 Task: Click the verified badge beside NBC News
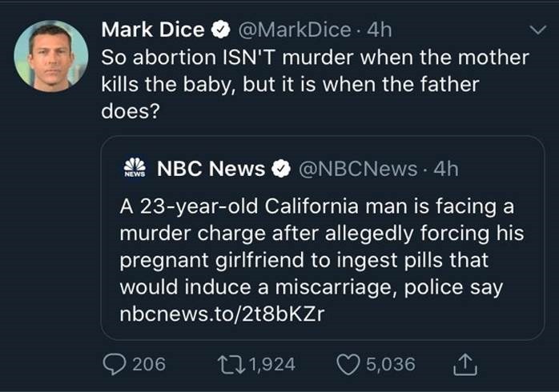coord(279,169)
